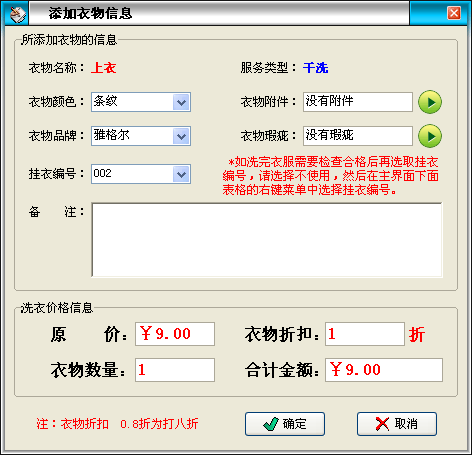Screen dimensions: 472x455
Task: Click the 衣物数量 quantity field
Action: (x=175, y=370)
